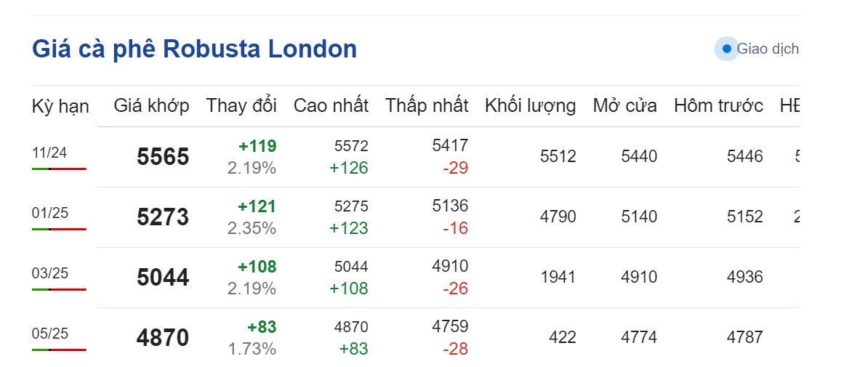Open the Giá cà phê Robusta London heading
Image resolution: width=868 pixels, height=367 pixels.
click(194, 49)
